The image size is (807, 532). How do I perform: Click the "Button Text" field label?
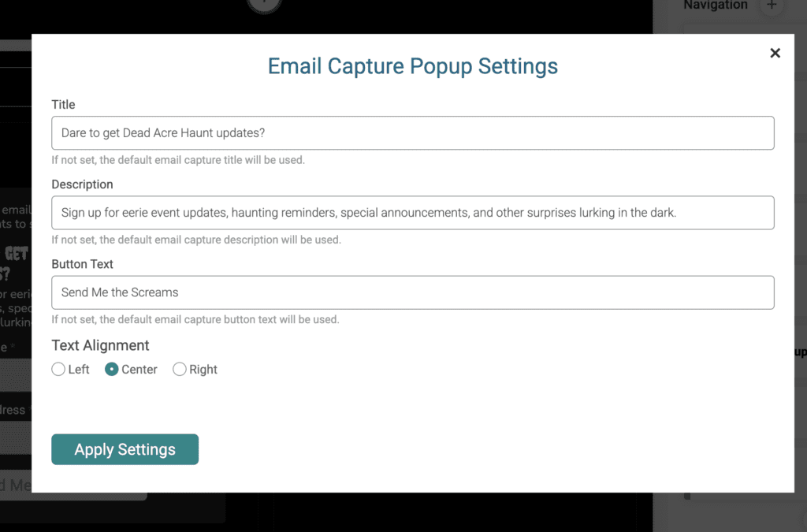point(82,264)
